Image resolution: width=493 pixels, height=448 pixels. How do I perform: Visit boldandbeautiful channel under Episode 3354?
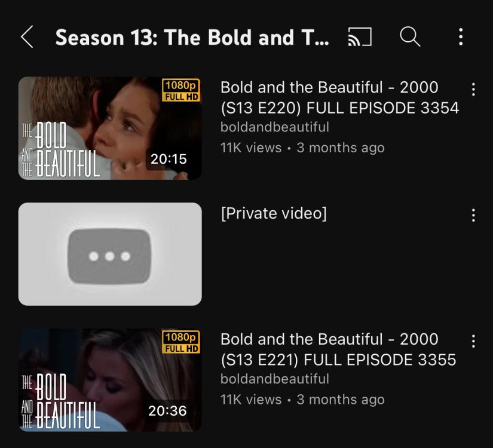(x=275, y=127)
